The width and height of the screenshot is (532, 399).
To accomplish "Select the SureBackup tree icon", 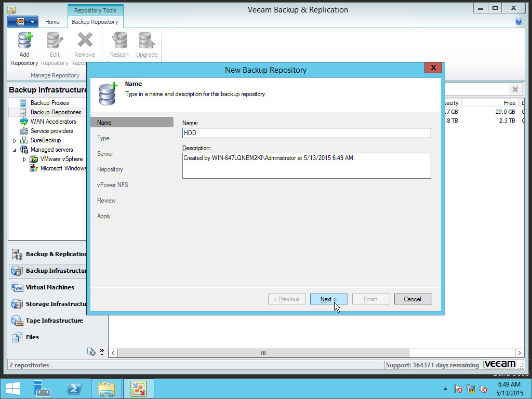I will click(24, 140).
